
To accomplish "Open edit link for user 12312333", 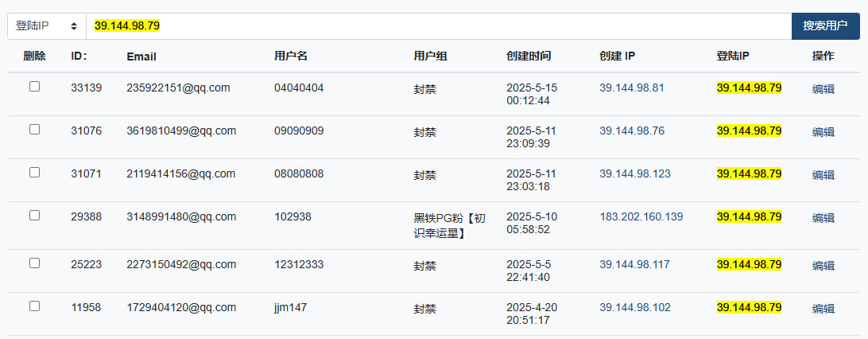I will (x=823, y=266).
